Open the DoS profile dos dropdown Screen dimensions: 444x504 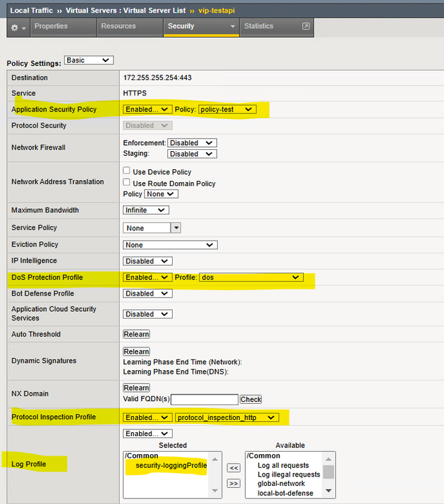(x=252, y=277)
